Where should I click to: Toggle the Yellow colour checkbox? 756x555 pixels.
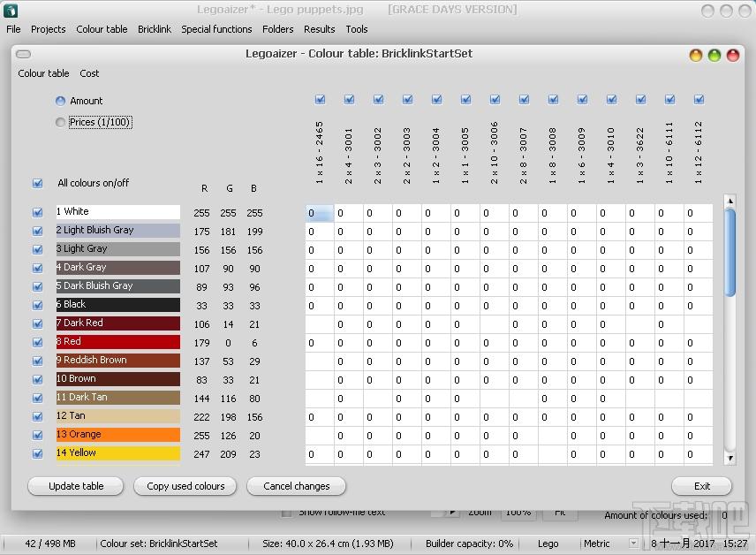click(38, 453)
